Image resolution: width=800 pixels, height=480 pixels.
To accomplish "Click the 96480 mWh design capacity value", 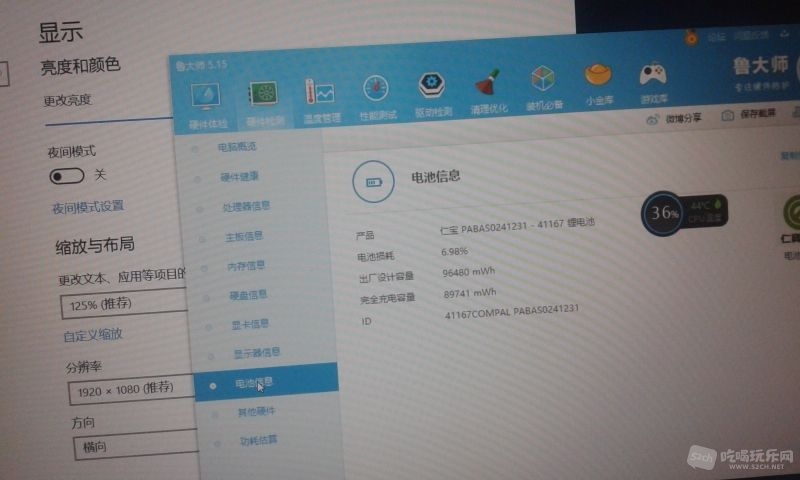I will 468,272.
